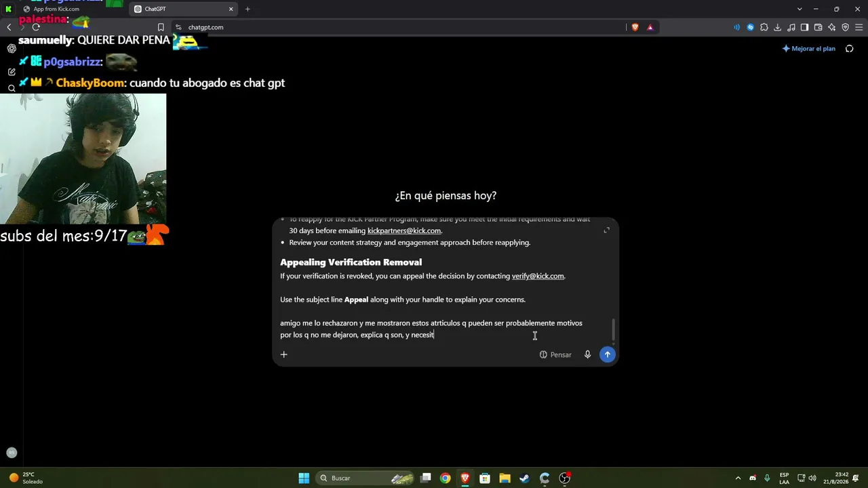Screen dimensions: 868x488
Task: Open the Brave Wallet icon
Action: click(818, 27)
